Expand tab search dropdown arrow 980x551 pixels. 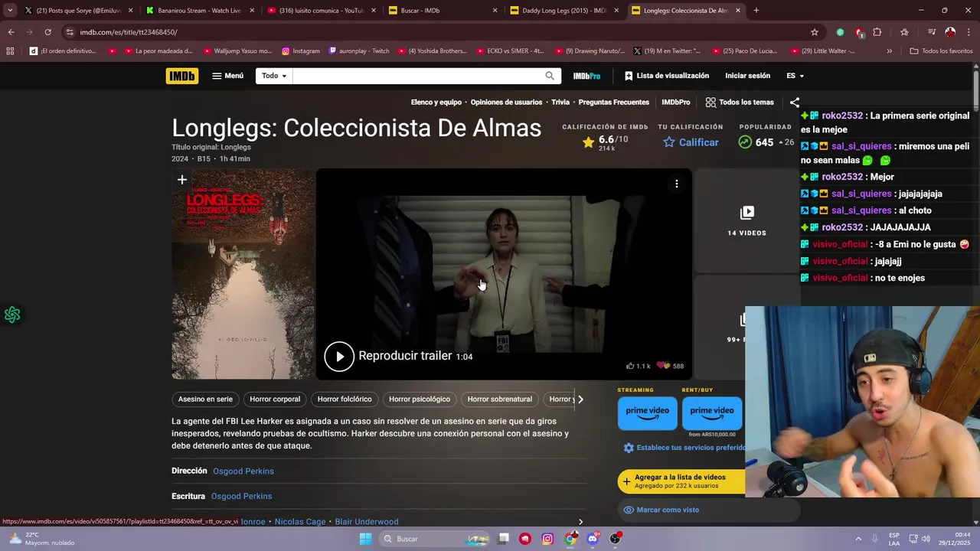coord(9,11)
